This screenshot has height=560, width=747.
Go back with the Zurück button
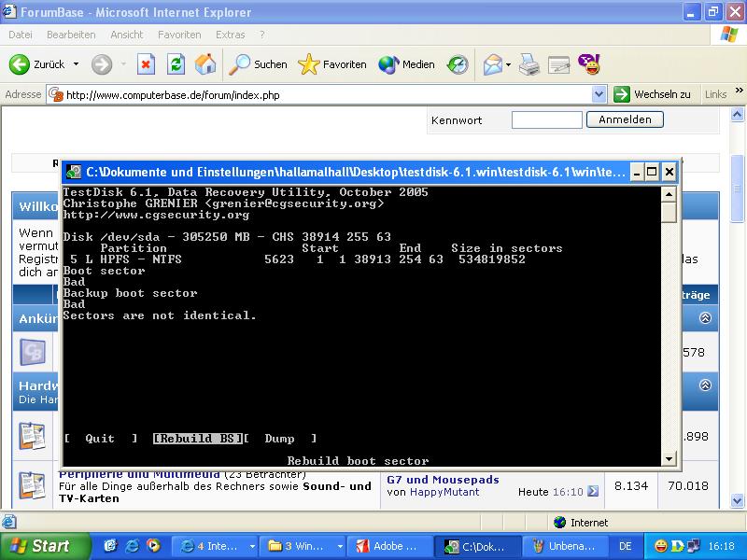(37, 64)
